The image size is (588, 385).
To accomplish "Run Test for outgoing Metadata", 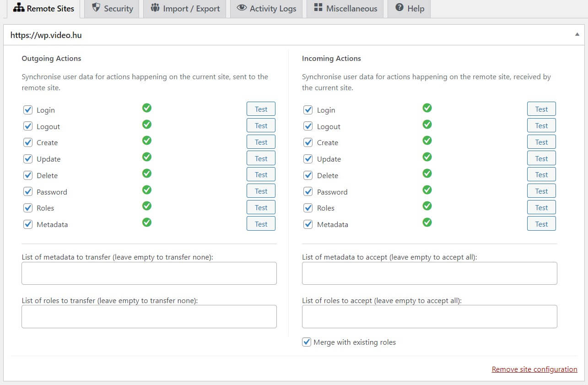I will click(261, 224).
